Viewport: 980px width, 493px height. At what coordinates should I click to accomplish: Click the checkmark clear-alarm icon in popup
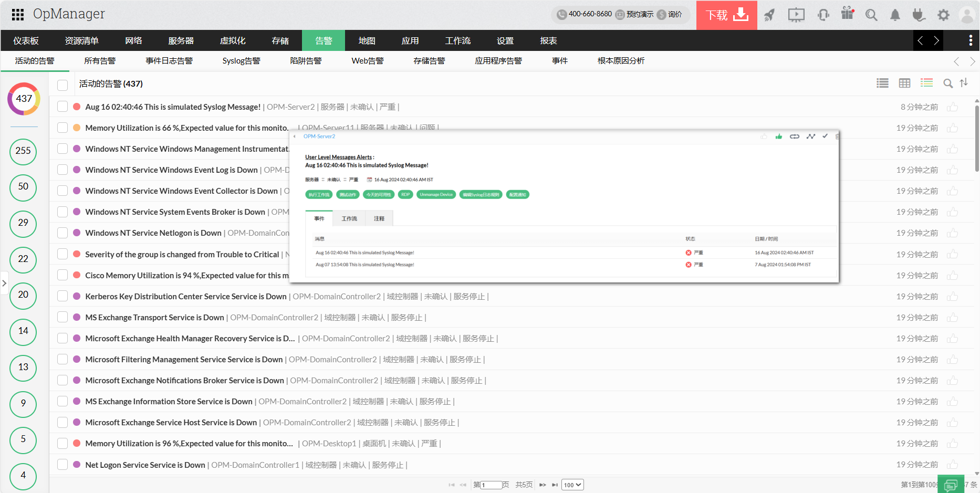point(825,136)
